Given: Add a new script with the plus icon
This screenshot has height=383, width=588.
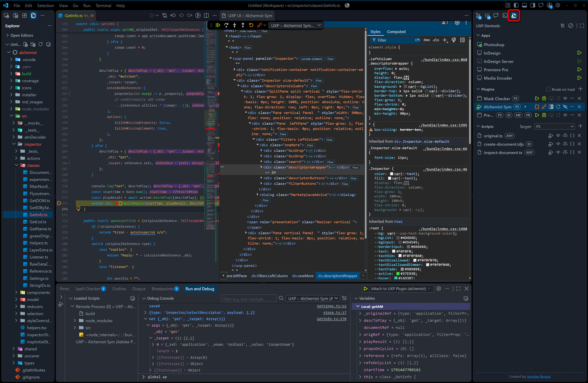Looking at the screenshot, I should (580, 126).
